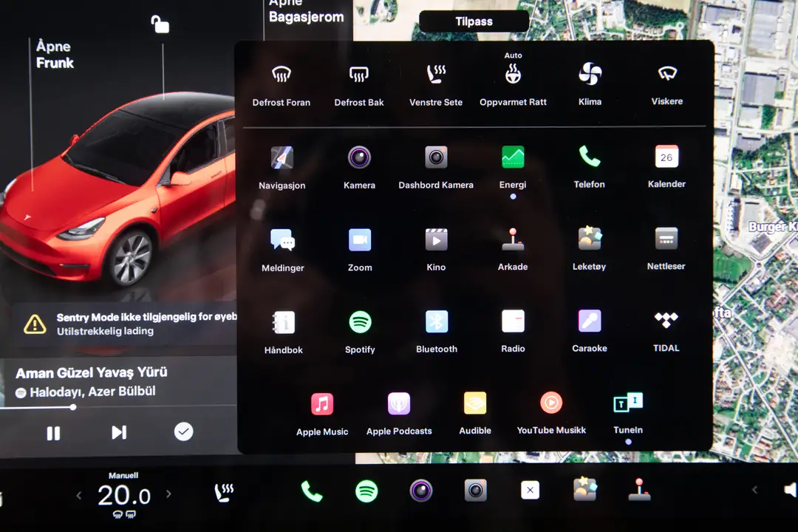This screenshot has width=798, height=532.
Task: Open Bluetooth settings app
Action: (437, 332)
